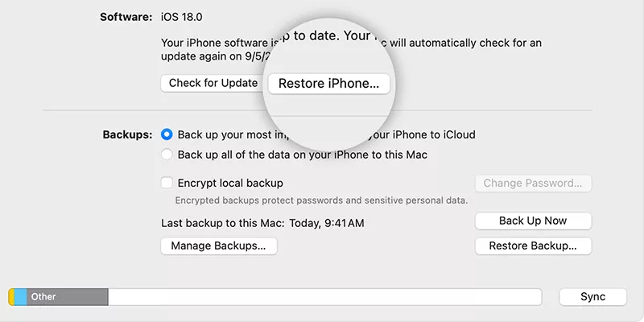This screenshot has width=644, height=322.
Task: Start a backup with Back Up Now
Action: (533, 221)
